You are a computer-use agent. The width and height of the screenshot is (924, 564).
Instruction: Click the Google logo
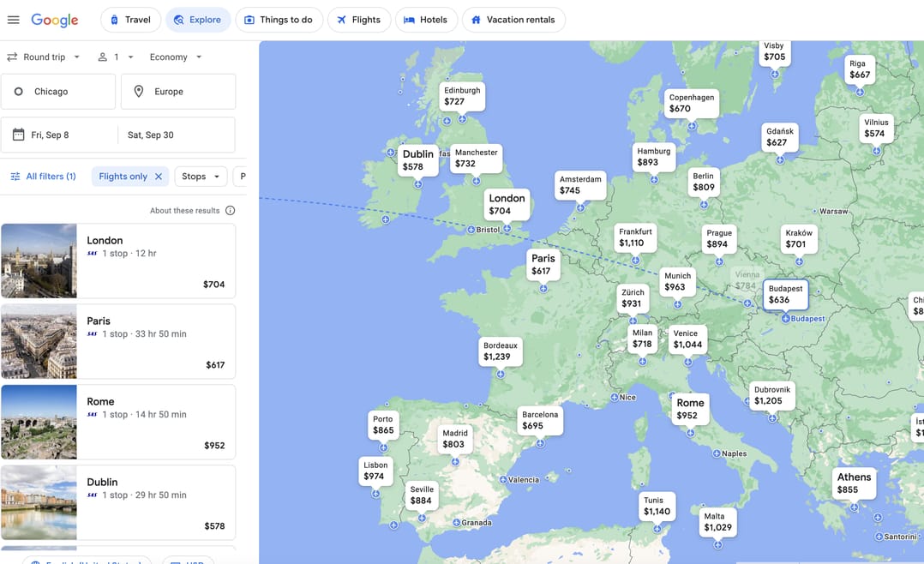(x=55, y=20)
